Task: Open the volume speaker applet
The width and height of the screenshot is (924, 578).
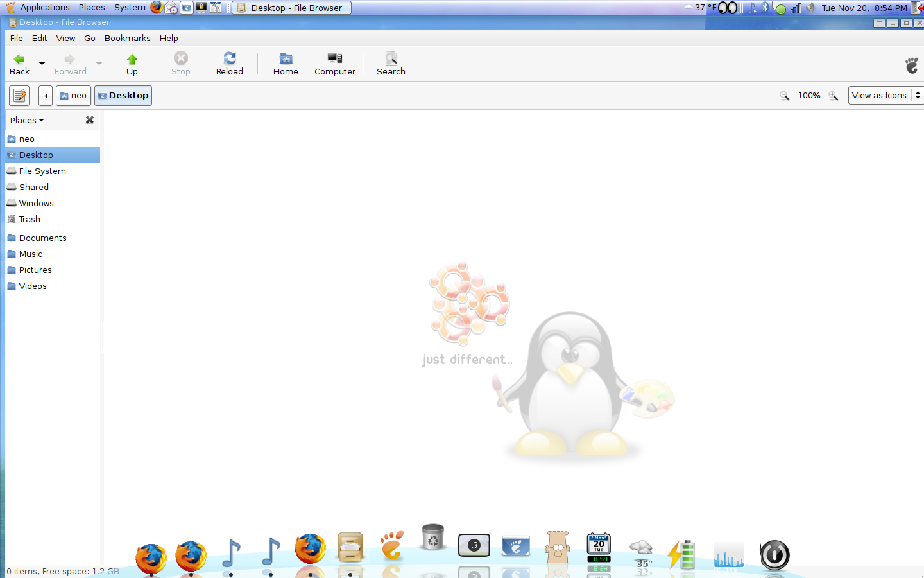Action: pyautogui.click(x=810, y=8)
